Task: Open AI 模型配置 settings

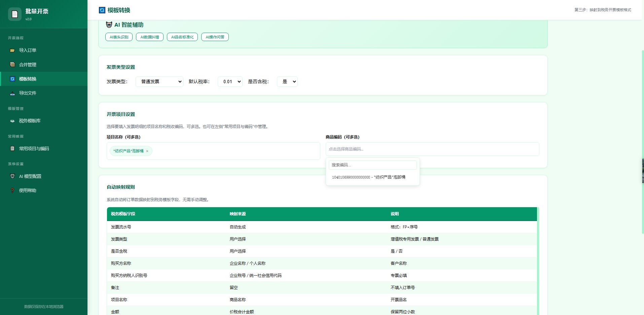Action: point(44,176)
